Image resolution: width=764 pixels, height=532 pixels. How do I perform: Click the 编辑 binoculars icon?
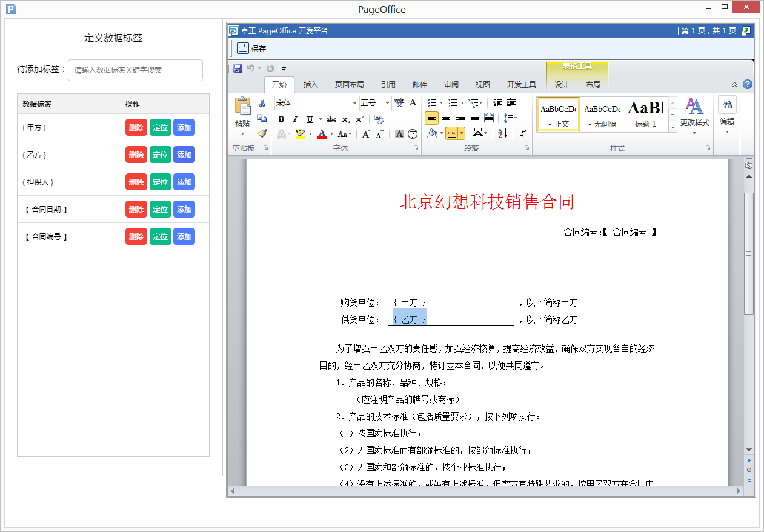tap(727, 105)
